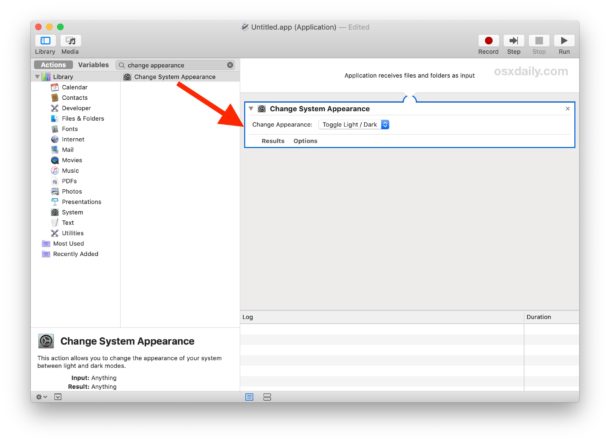
Task: Show the action Results section
Action: 273,141
